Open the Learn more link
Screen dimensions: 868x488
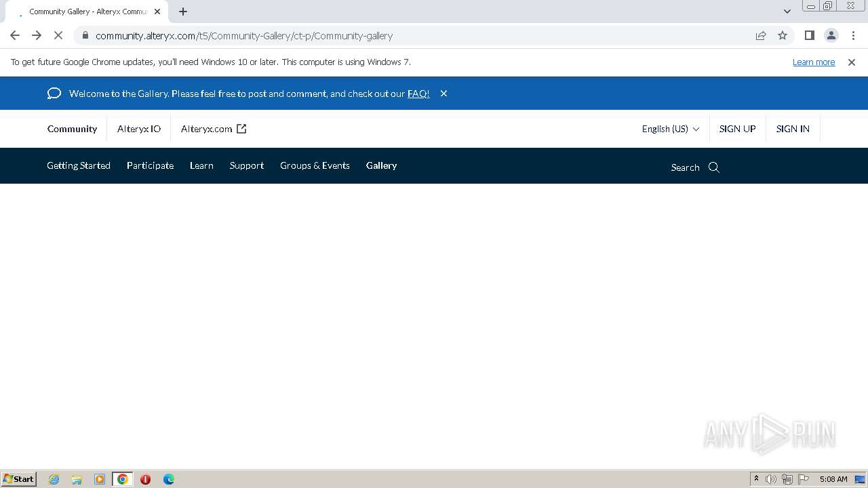point(814,62)
